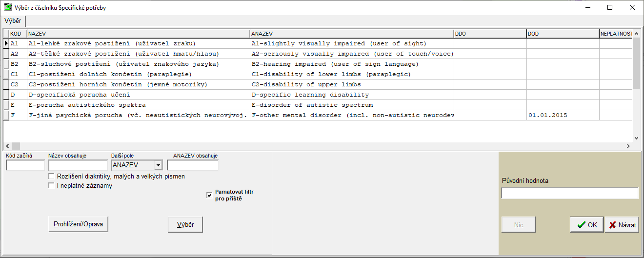Viewport: 644px width, 258px height.
Task: Switch to the Výběr tab
Action: (x=13, y=21)
